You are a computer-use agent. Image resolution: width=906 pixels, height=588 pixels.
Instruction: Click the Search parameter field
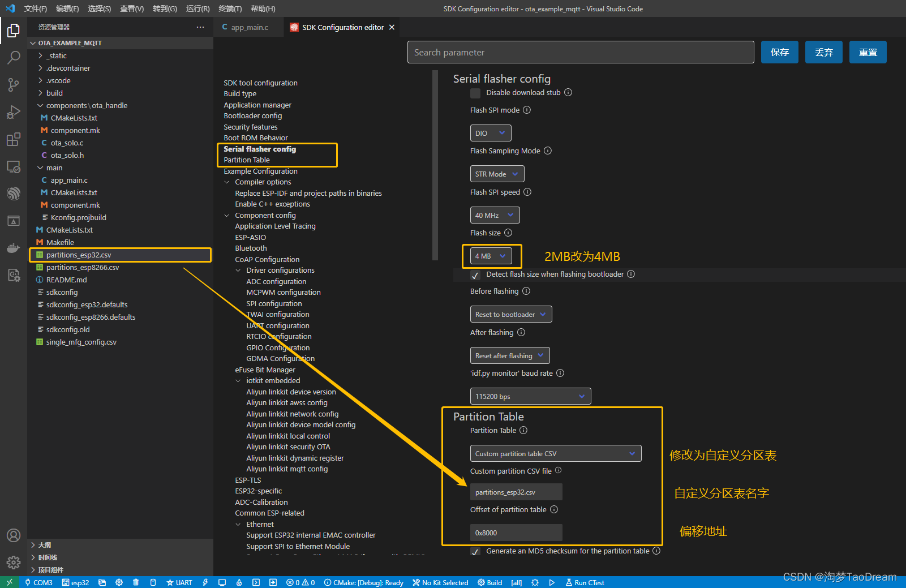pos(581,52)
